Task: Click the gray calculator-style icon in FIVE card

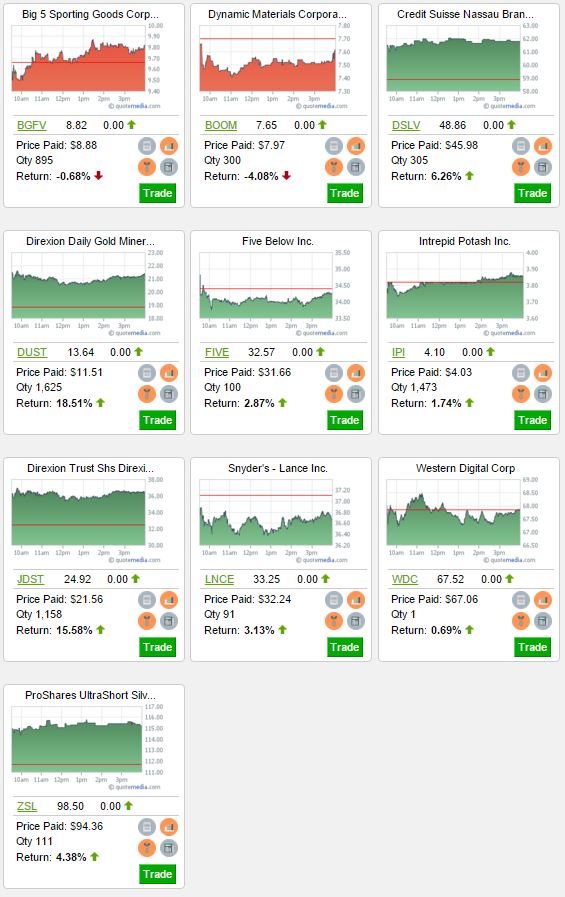Action: click(x=334, y=373)
